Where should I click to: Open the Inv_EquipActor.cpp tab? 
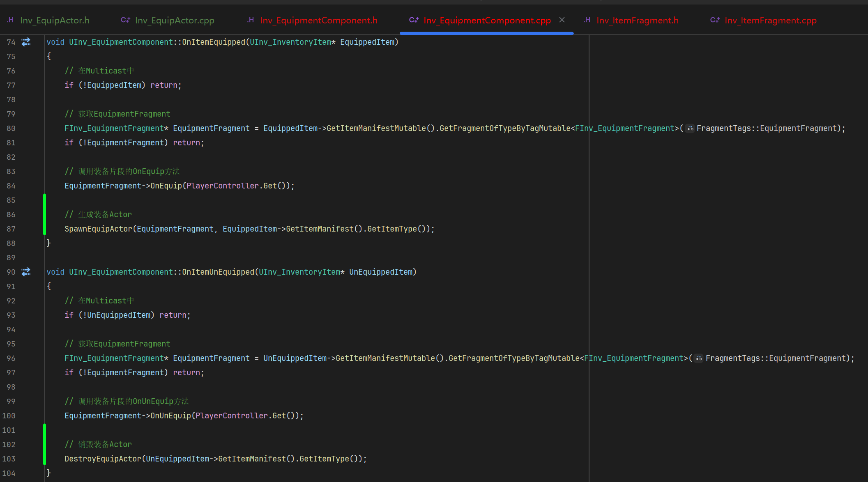point(174,20)
